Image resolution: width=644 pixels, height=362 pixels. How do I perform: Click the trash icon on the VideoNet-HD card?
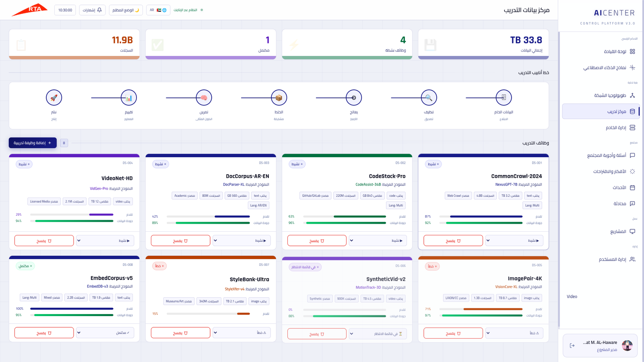pos(50,241)
